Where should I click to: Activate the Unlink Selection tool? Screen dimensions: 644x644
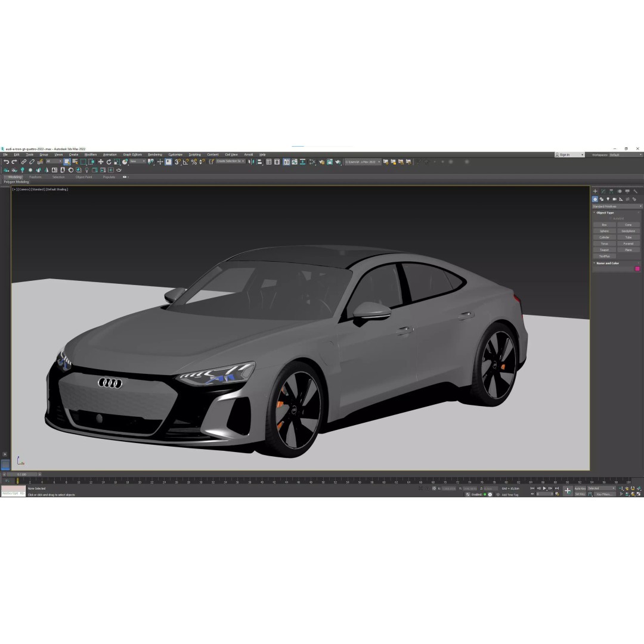(x=32, y=162)
